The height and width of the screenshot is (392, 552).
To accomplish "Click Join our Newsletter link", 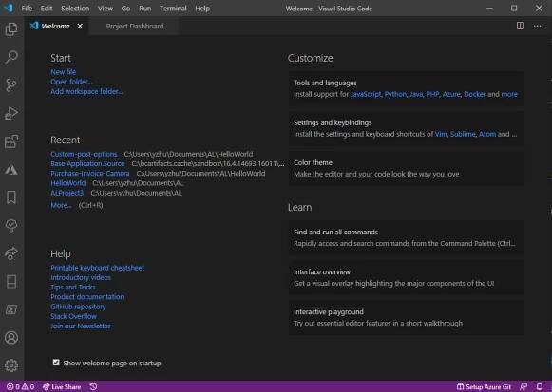I will tap(80, 327).
